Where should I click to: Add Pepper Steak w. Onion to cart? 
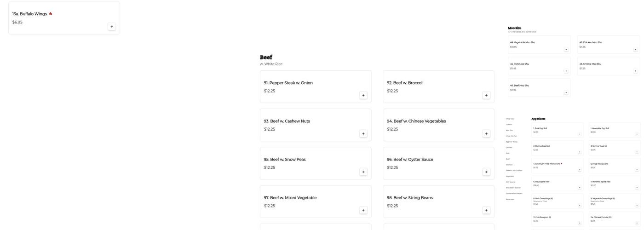coord(363,96)
